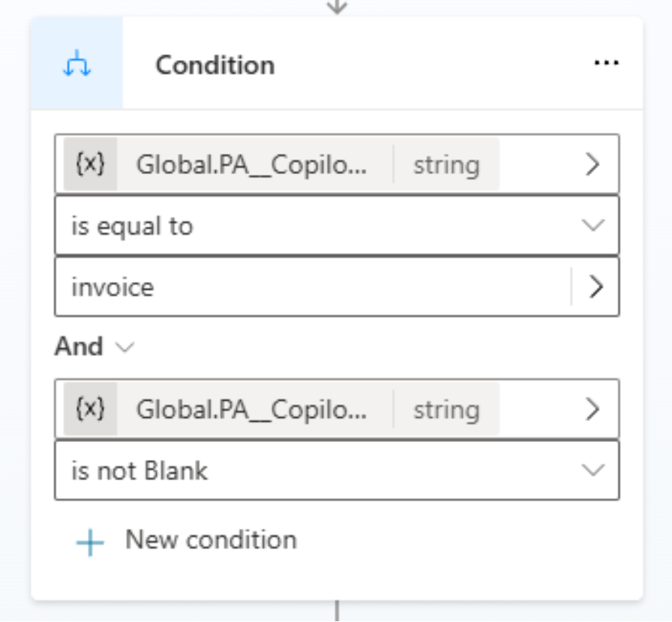Viewport: 672px width, 622px height.
Task: Click the variable {x} icon in first condition
Action: click(90, 164)
